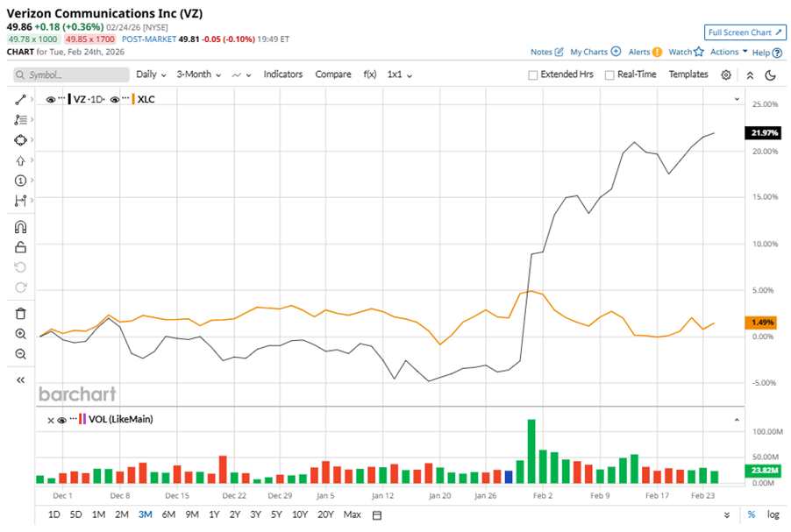
Task: Select the shapes drawing tool
Action: [x=20, y=140]
